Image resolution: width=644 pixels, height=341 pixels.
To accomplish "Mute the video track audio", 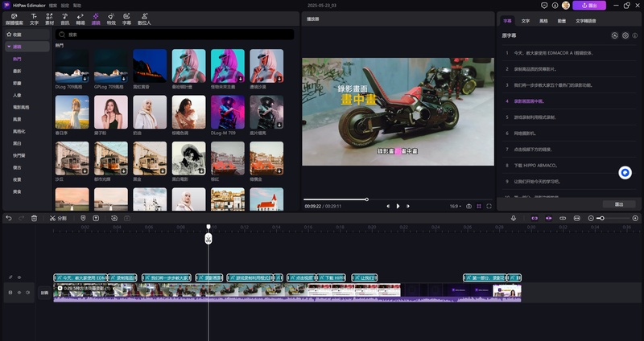I will [27, 293].
